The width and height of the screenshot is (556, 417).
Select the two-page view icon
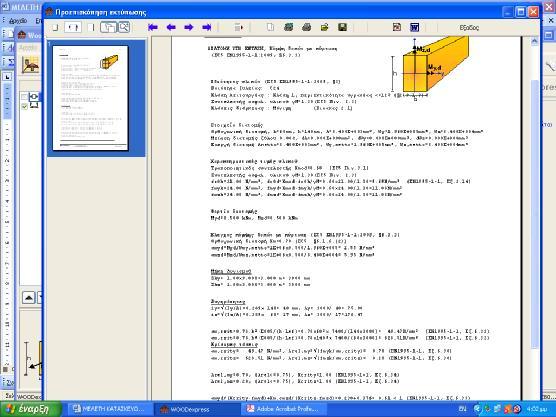pos(73,27)
